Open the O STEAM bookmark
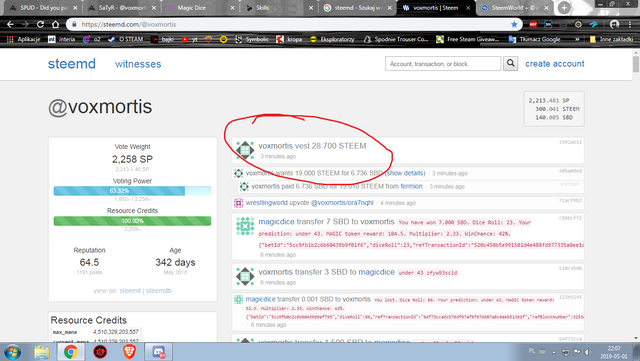Viewport: 640px width, 361px height. click(126, 39)
